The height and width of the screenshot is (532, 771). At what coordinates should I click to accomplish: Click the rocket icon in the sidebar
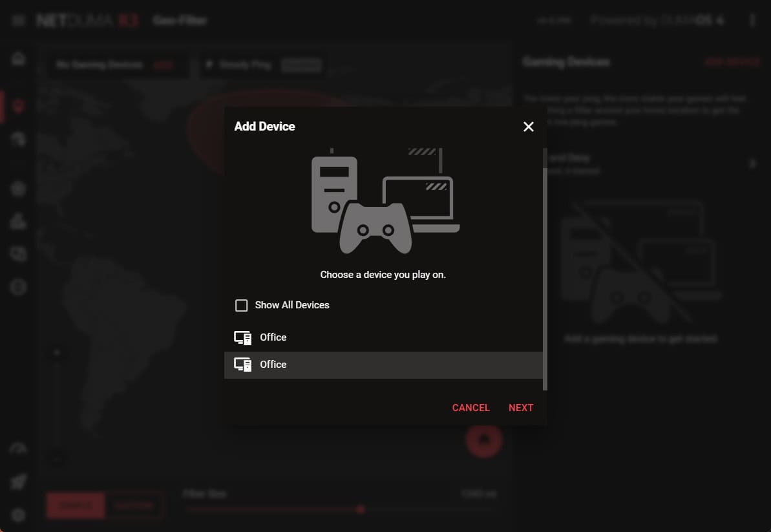[x=18, y=481]
